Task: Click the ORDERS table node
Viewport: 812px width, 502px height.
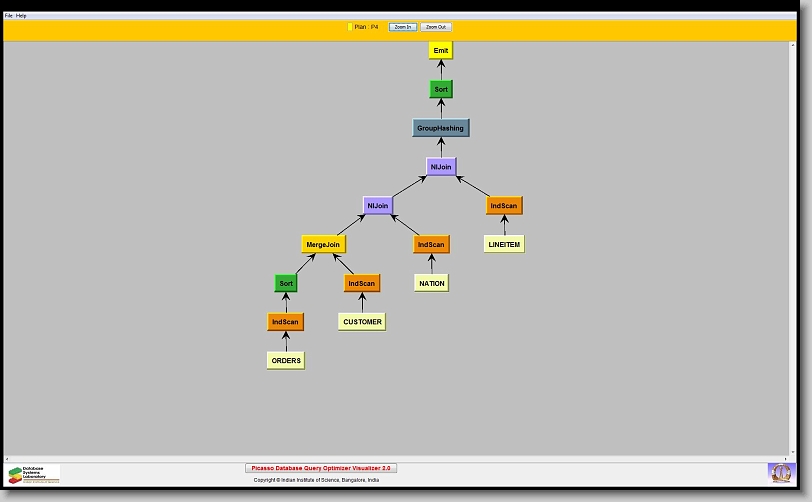Action: pyautogui.click(x=286, y=360)
